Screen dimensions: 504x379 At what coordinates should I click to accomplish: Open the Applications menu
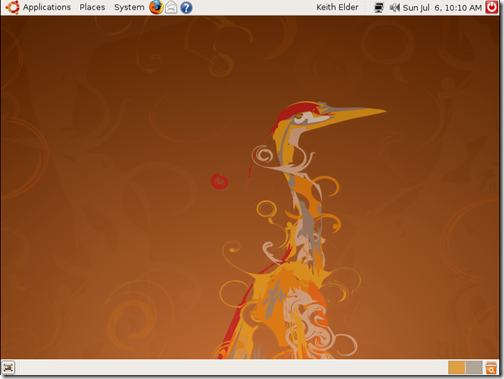point(47,7)
